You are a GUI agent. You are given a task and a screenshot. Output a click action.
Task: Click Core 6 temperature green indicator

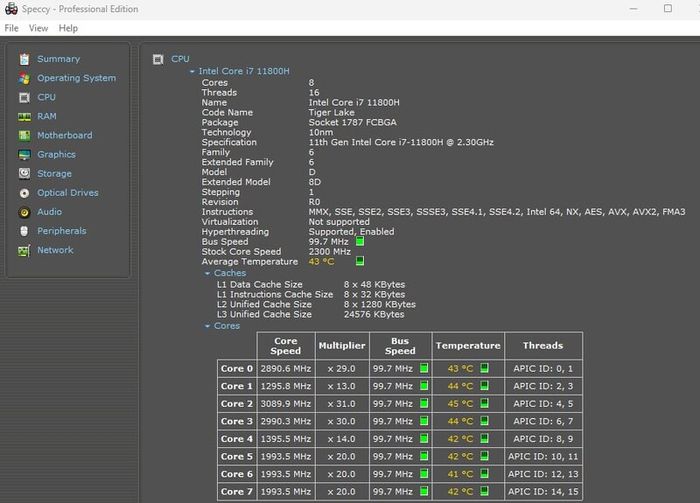point(484,474)
